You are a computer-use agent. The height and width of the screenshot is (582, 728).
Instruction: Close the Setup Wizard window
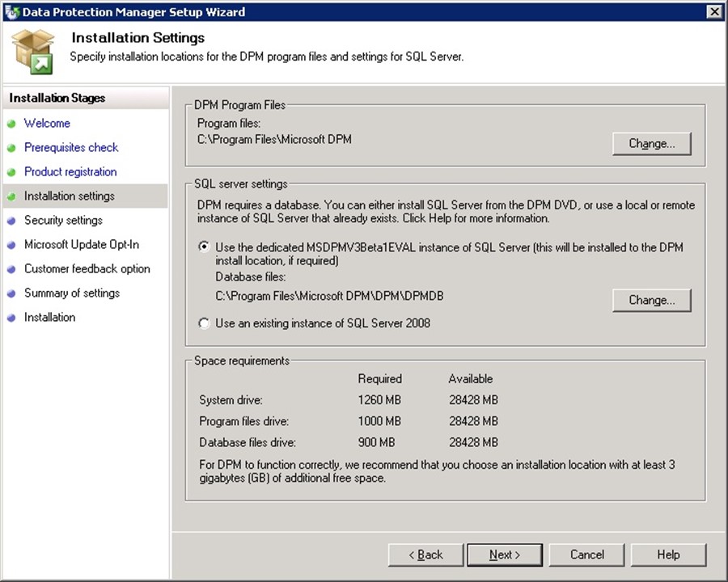pos(713,11)
